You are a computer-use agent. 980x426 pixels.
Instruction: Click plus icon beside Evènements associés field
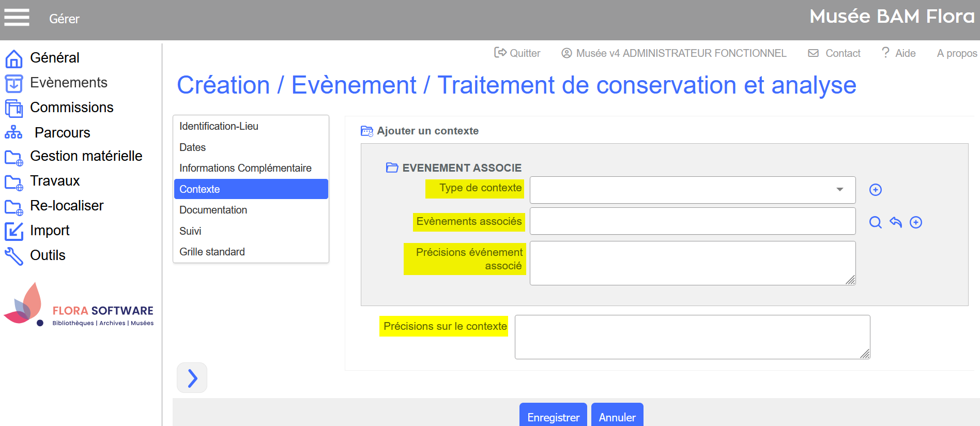click(x=915, y=222)
